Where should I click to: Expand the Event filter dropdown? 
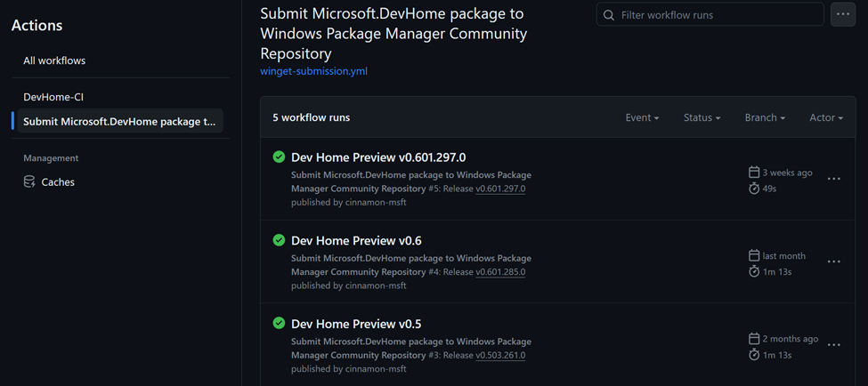[x=642, y=117]
